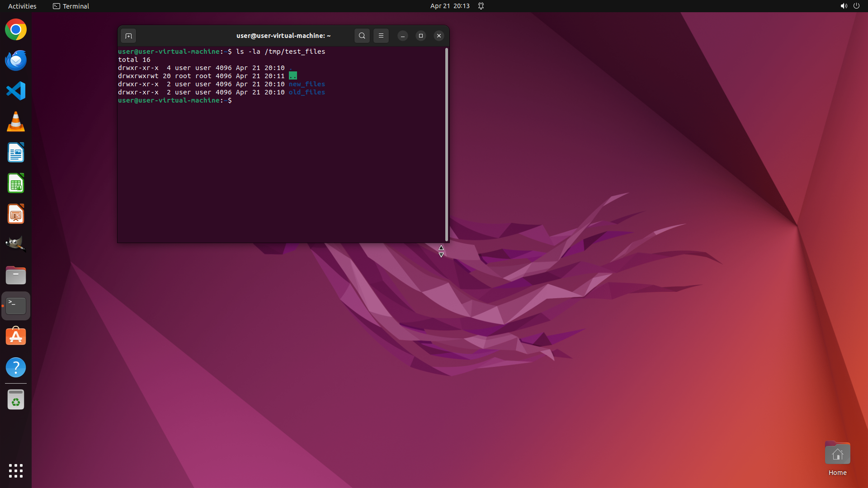Click the terminal vertical scrollbar
This screenshot has width=868, height=488.
447,145
